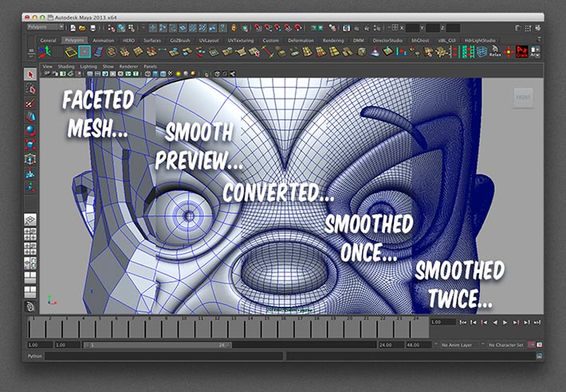Select the arrow Select tool in toolbox

[31, 75]
